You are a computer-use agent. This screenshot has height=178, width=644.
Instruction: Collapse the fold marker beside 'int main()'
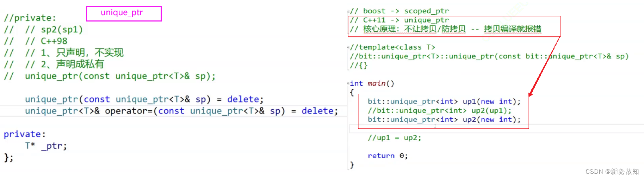[348, 84]
